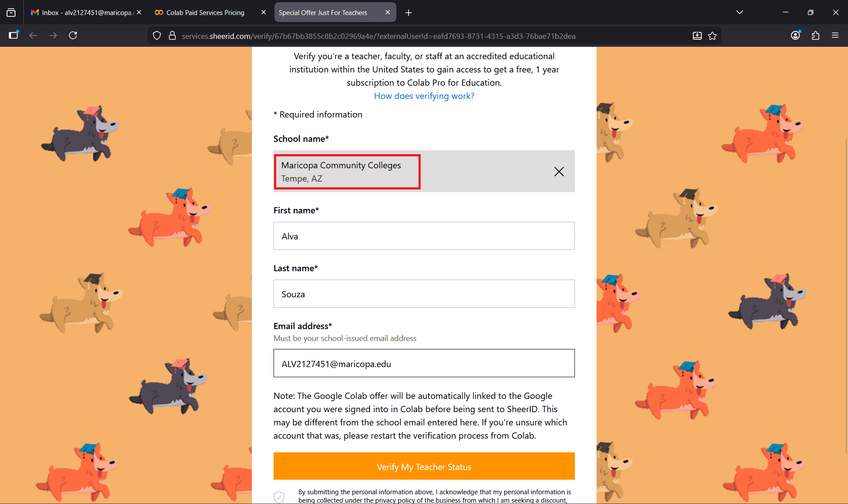Clear the selected Maricopa Community Colleges school
This screenshot has width=848, height=504.
(x=559, y=171)
